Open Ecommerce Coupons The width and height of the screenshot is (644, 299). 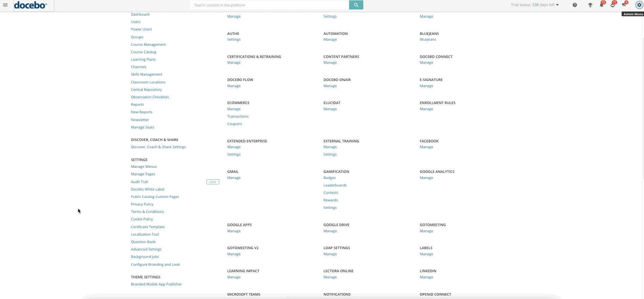(x=235, y=124)
